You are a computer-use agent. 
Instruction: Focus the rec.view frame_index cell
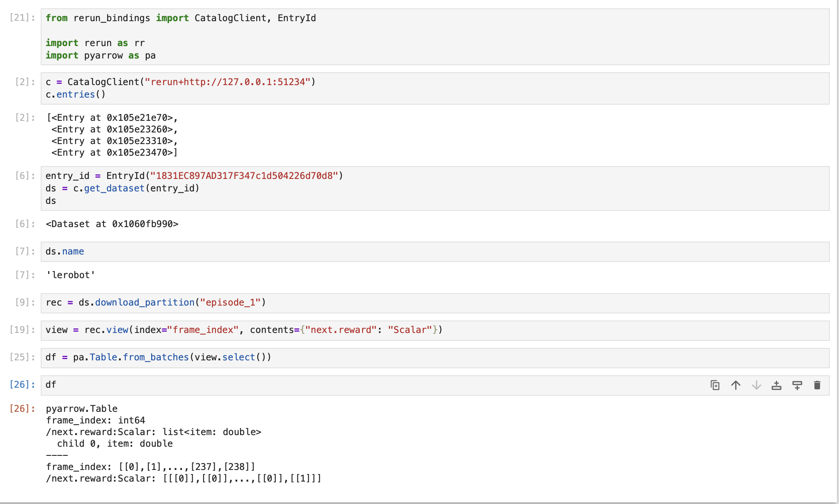pos(435,330)
